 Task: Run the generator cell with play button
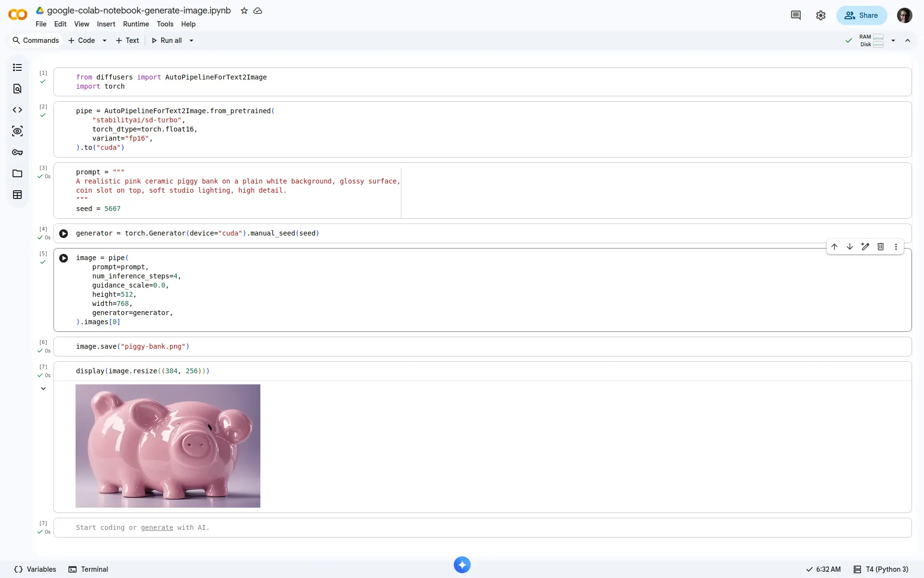[64, 234]
